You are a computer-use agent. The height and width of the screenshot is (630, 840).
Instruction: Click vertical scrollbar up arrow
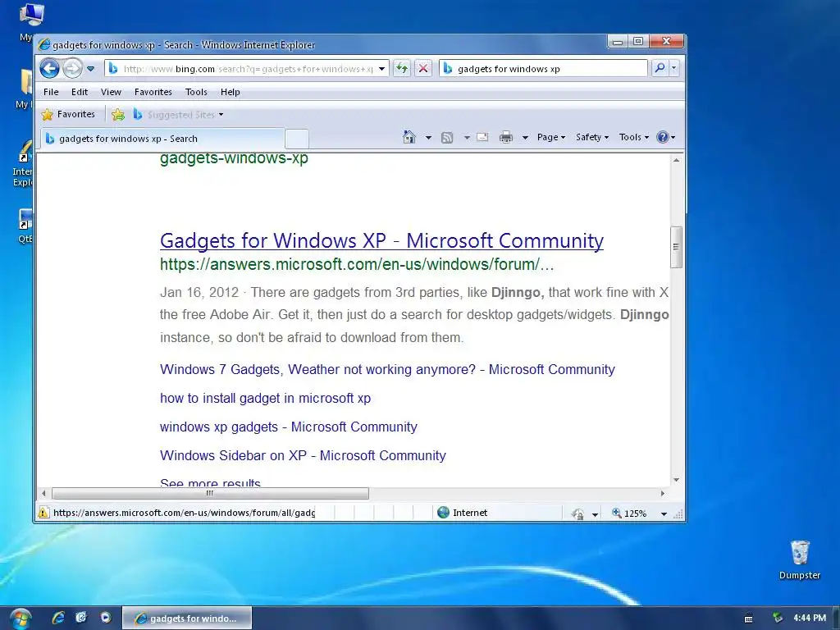[676, 160]
